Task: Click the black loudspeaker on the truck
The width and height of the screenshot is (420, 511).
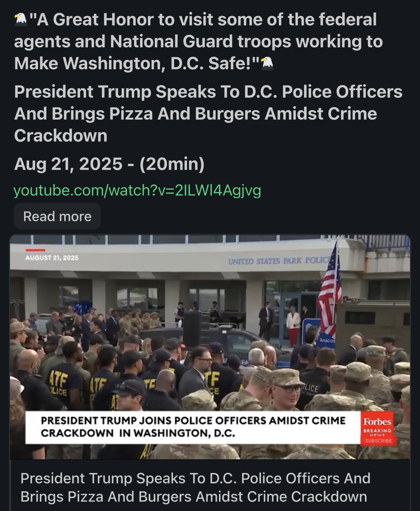Action: 192,329
